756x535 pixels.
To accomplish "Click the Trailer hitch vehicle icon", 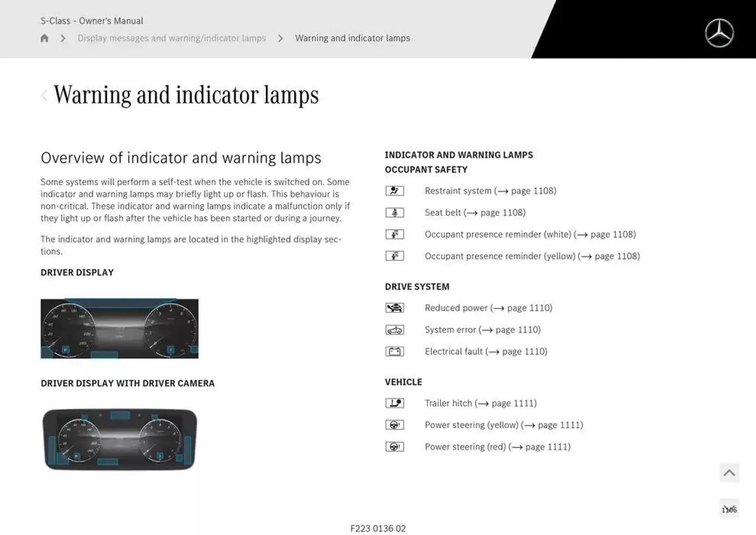I will (395, 403).
